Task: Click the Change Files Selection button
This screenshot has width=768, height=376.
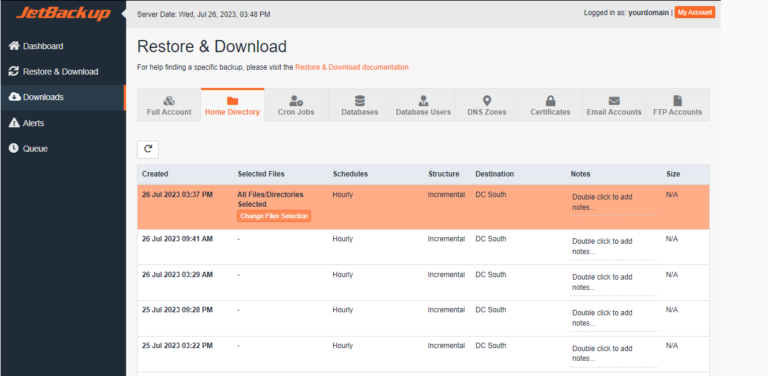Action: coord(274,216)
